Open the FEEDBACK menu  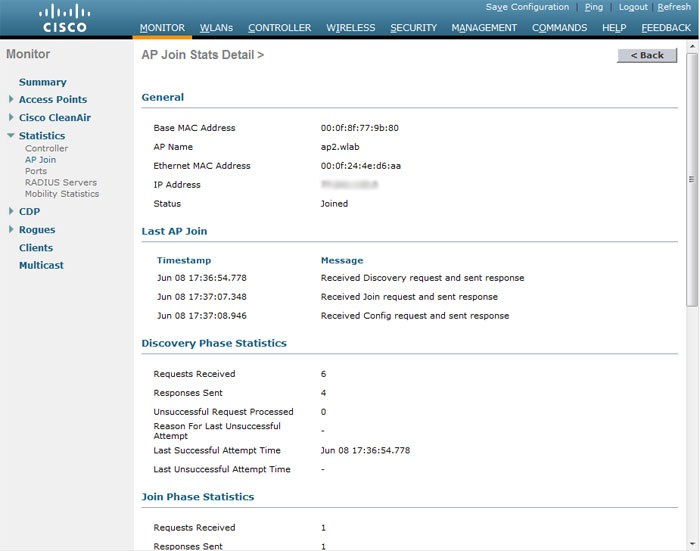tap(666, 28)
